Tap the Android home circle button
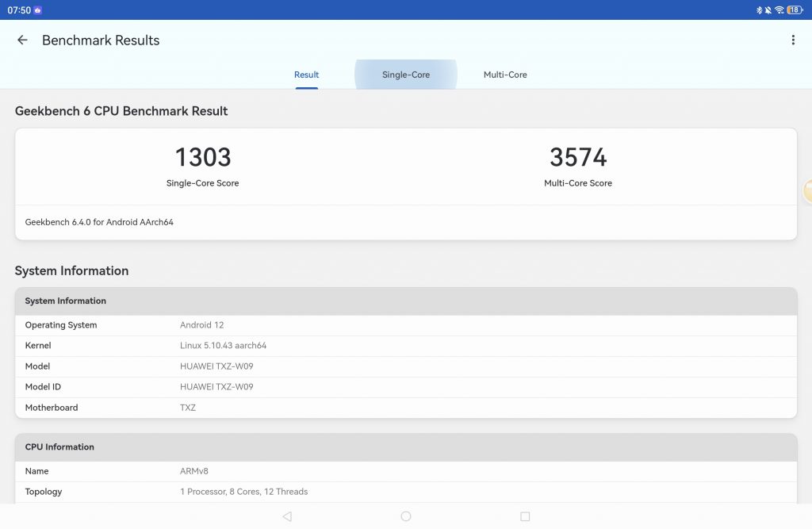 point(406,516)
